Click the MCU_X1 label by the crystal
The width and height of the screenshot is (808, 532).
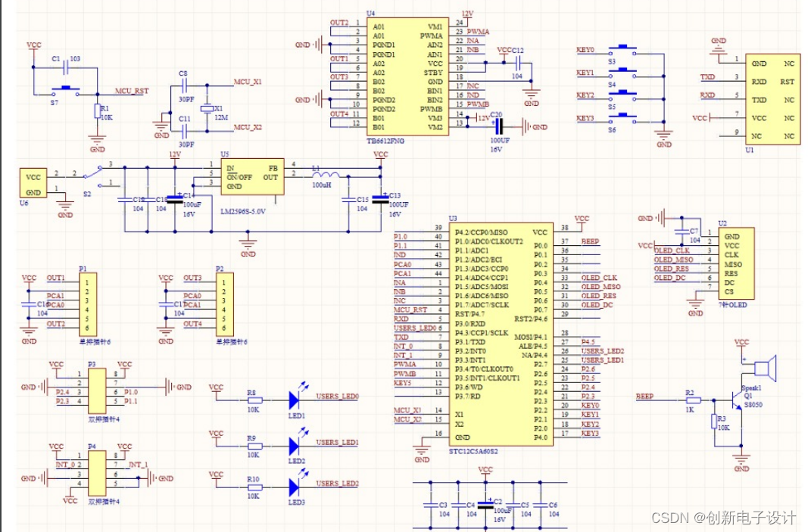tap(248, 82)
